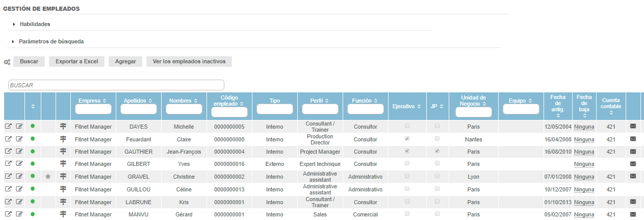Check Ejecutivo box in GRAVEL row
644x220 pixels.
(406, 177)
